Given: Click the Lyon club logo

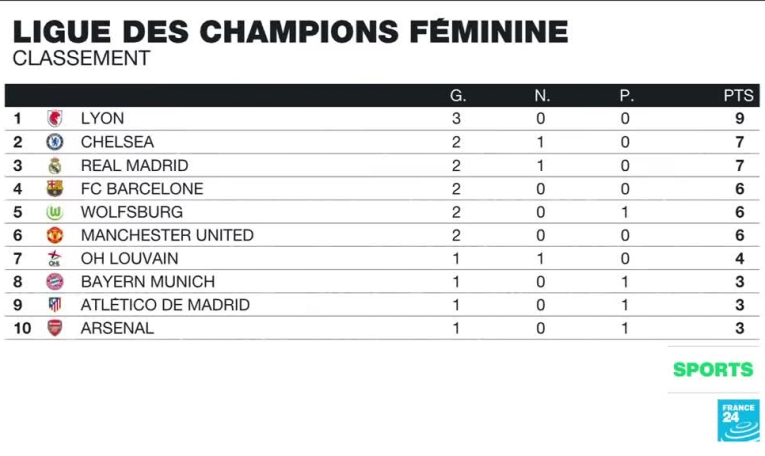Looking at the screenshot, I should (55, 118).
